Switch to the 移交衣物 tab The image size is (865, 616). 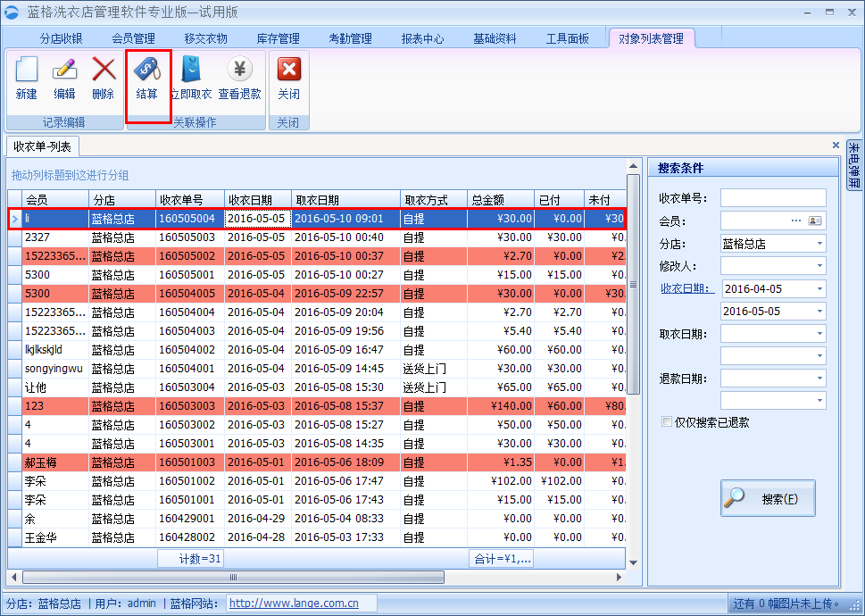tap(206, 38)
